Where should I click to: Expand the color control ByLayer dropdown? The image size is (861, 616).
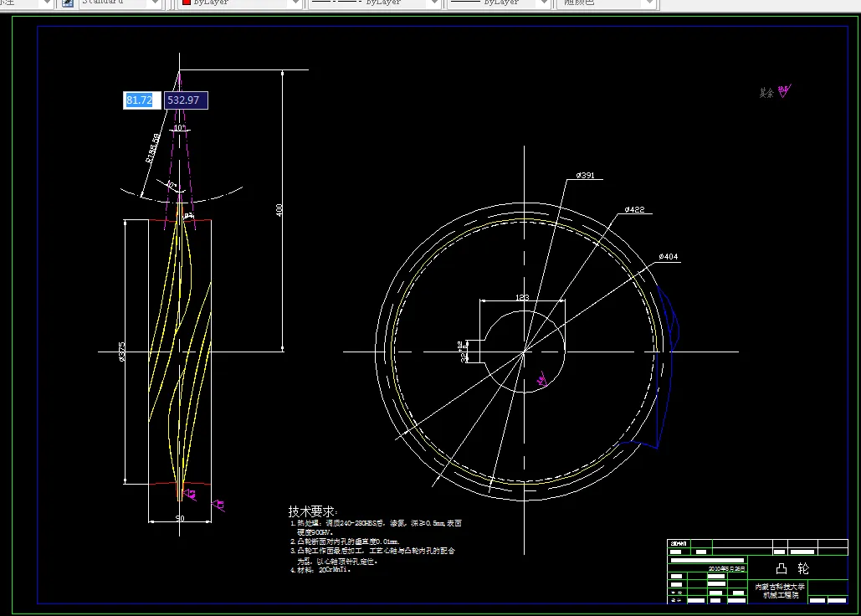[295, 3]
